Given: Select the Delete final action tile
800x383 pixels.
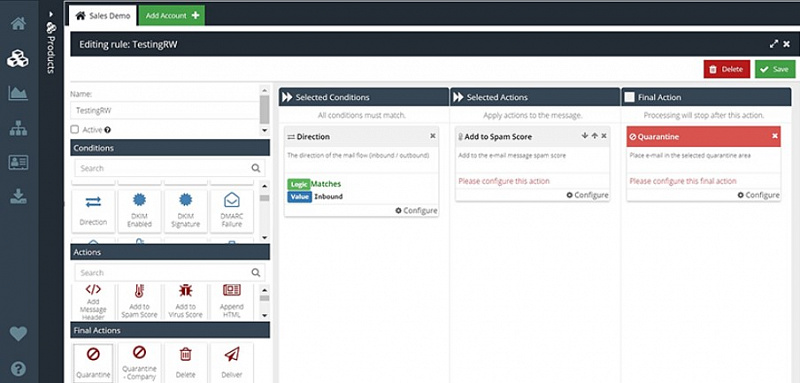Looking at the screenshot, I should 186,362.
